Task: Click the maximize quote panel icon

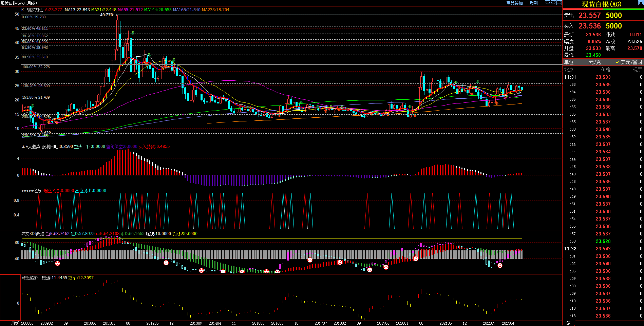Action: pos(641,3)
